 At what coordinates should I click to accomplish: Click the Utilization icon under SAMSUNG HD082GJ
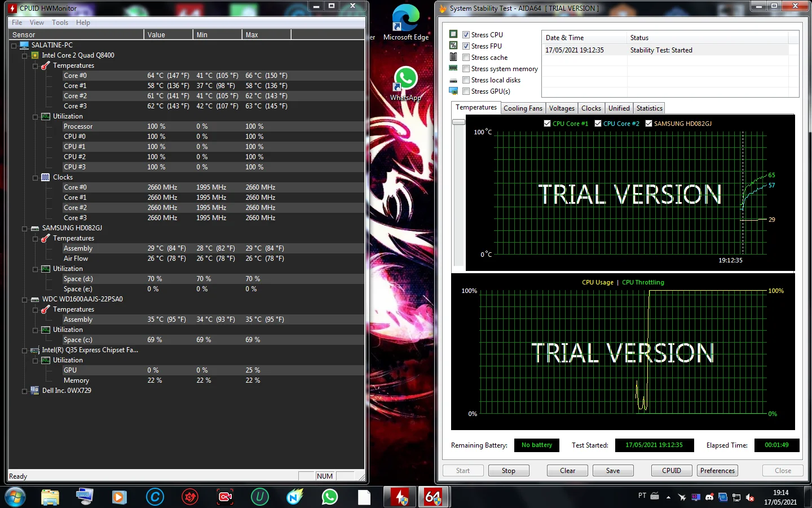pyautogui.click(x=46, y=269)
